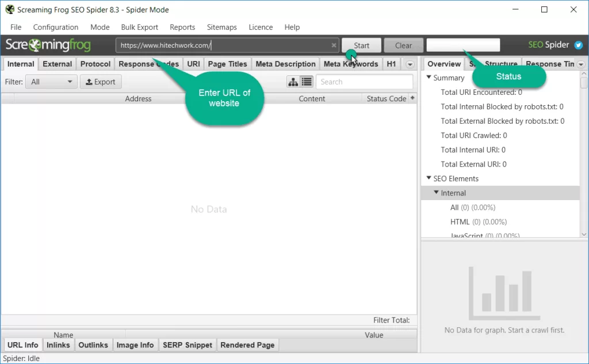589x364 pixels.
Task: Click "Total Internal URI: 0"
Action: pos(473,150)
